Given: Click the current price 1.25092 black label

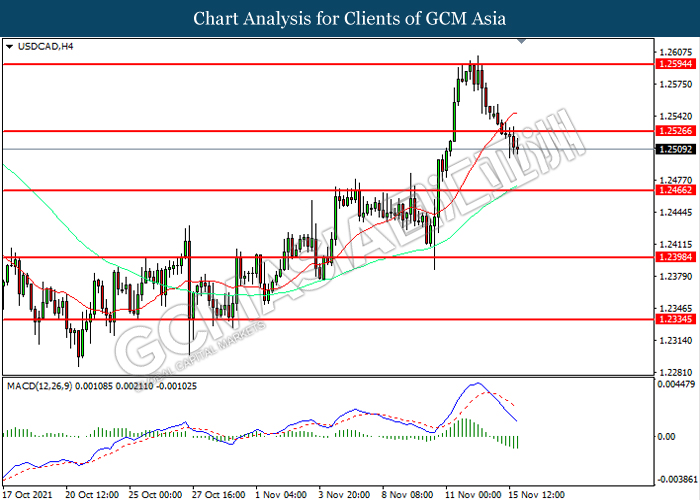Looking at the screenshot, I should pyautogui.click(x=676, y=149).
